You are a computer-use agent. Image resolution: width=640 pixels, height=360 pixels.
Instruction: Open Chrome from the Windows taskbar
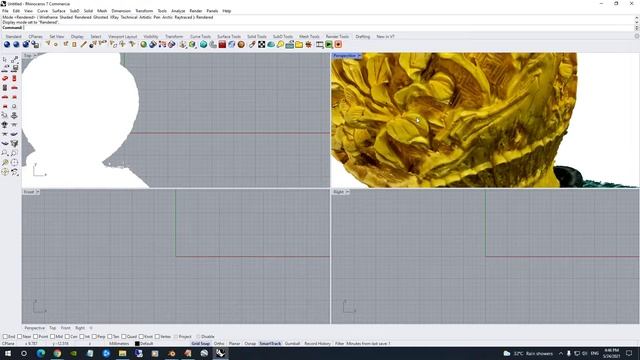(x=57, y=353)
